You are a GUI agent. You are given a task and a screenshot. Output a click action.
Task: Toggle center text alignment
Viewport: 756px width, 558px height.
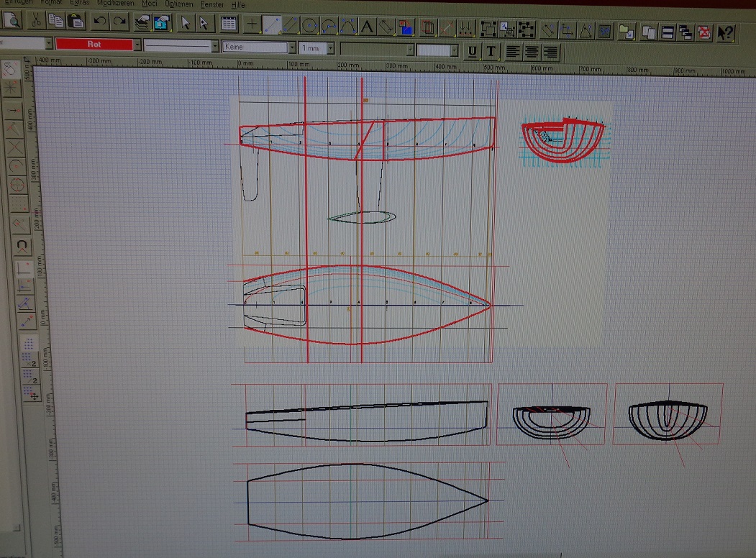pyautogui.click(x=532, y=51)
